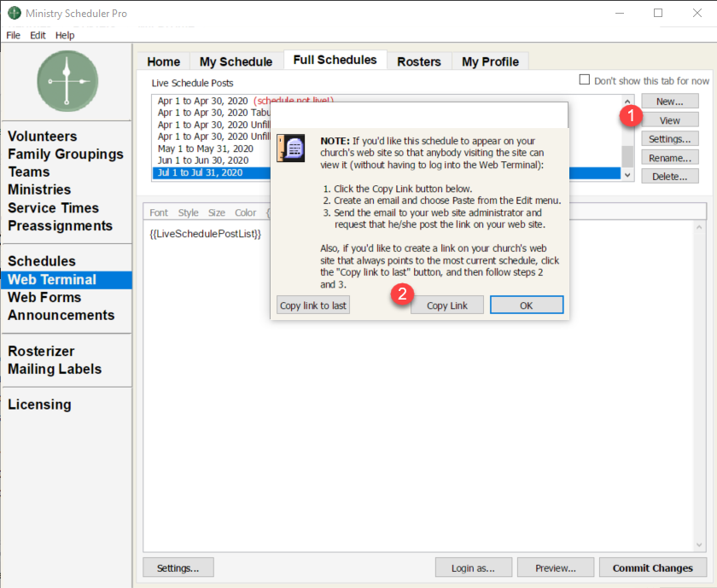Expand the Size dropdown in editor toolbar
This screenshot has width=717, height=588.
pos(217,212)
